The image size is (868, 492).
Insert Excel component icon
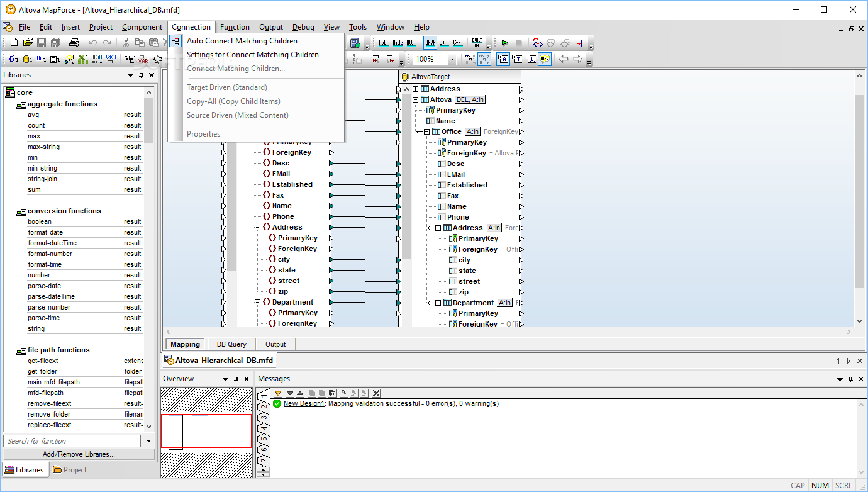point(82,59)
